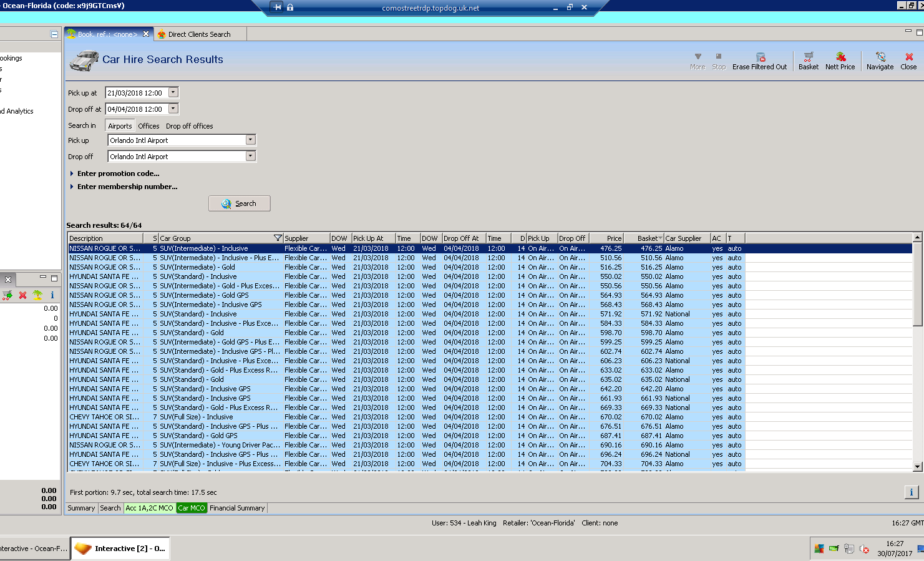The height and width of the screenshot is (561, 924).
Task: Sort results by the Price column header
Action: [x=606, y=238]
